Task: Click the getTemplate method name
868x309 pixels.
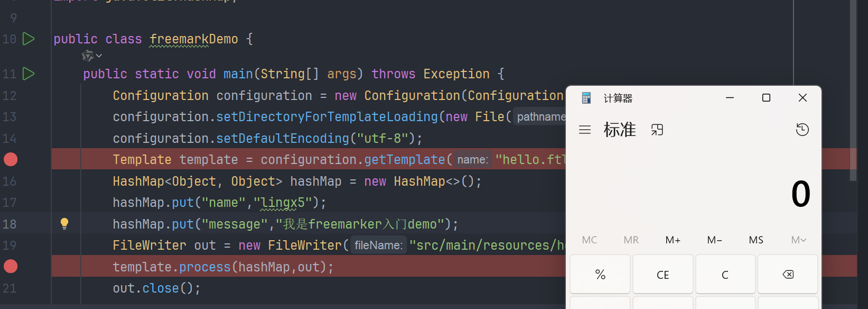Action: pyautogui.click(x=405, y=160)
